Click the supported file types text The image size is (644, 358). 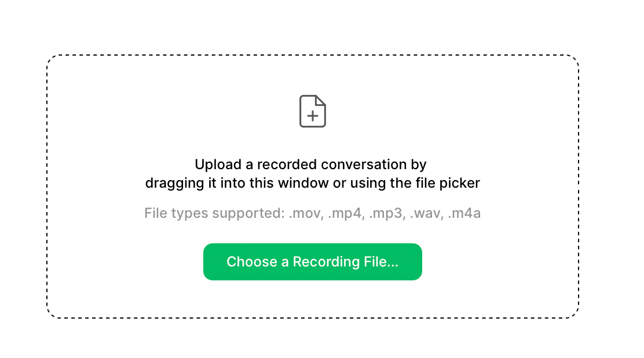point(313,213)
